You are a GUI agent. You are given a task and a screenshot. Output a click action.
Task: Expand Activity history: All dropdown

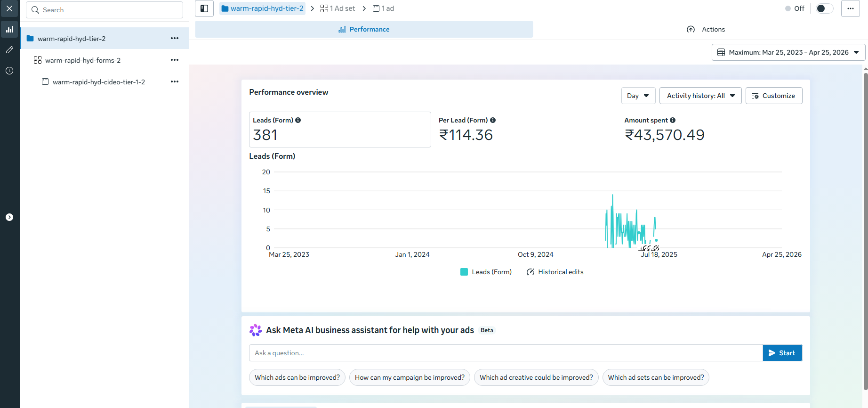pyautogui.click(x=700, y=96)
